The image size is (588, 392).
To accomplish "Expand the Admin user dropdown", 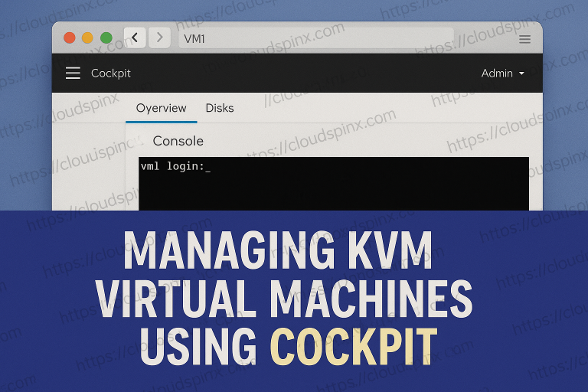I will click(x=502, y=73).
